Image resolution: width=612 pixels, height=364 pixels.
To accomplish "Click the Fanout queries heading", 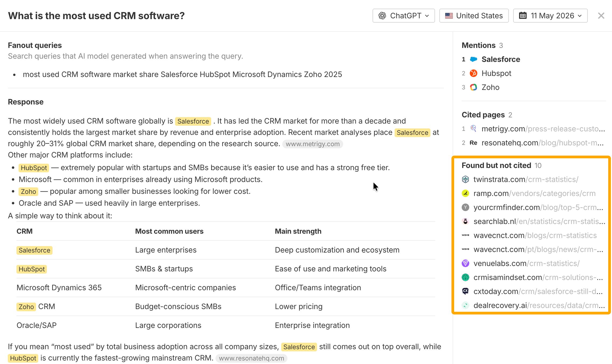I will [35, 45].
